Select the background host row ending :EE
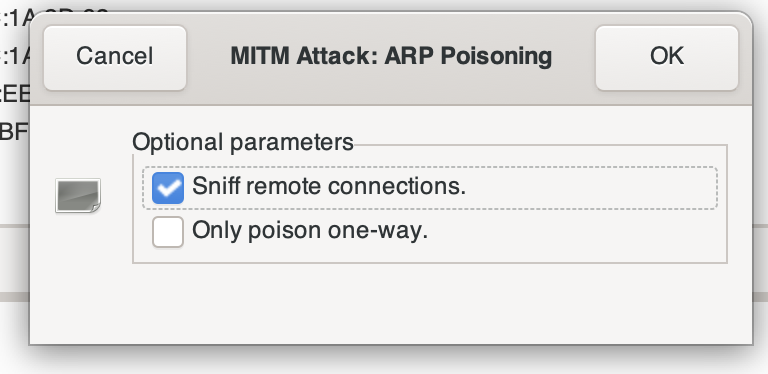The image size is (768, 374). click(x=15, y=94)
